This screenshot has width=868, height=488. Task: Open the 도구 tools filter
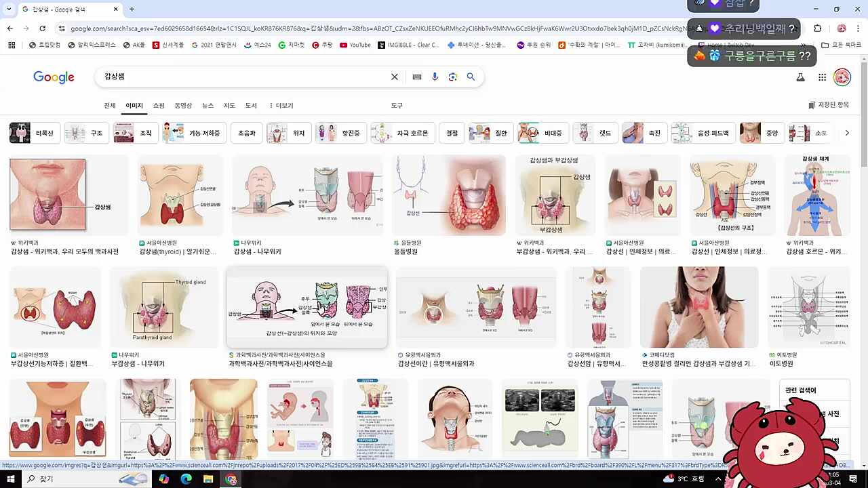[x=397, y=106]
